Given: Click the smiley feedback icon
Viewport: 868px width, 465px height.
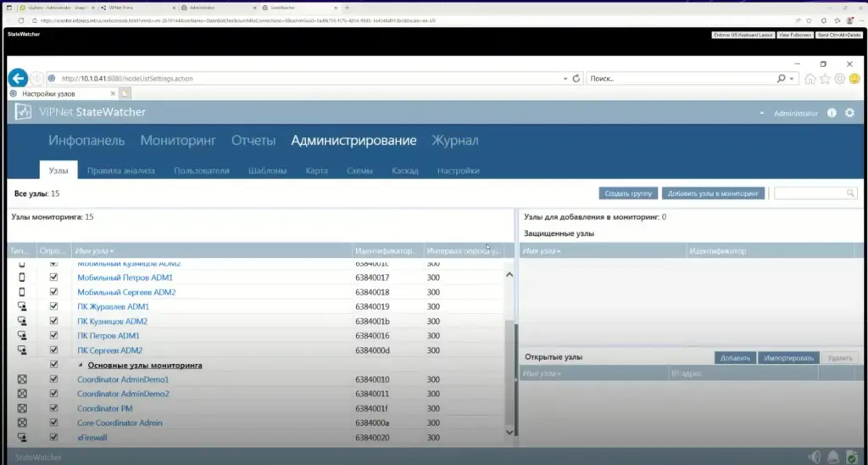Looking at the screenshot, I should [x=854, y=79].
